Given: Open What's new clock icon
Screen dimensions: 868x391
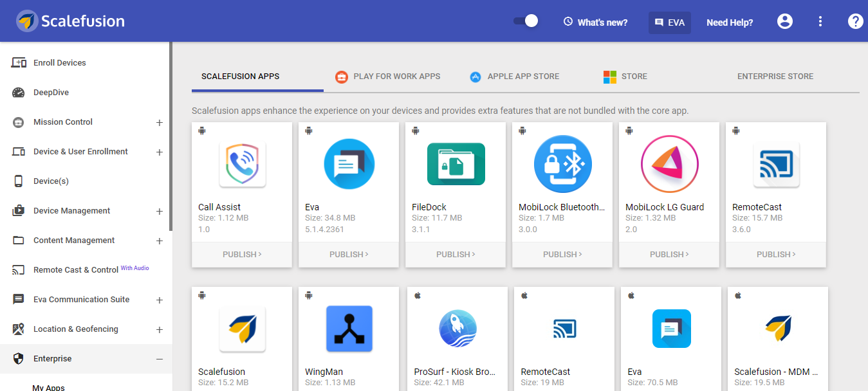Looking at the screenshot, I should point(568,22).
